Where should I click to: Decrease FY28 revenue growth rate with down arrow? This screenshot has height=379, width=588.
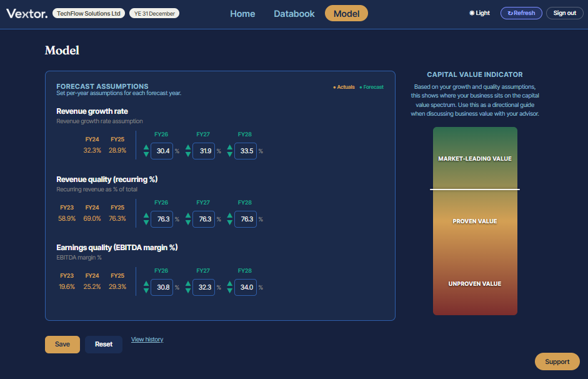(x=230, y=154)
